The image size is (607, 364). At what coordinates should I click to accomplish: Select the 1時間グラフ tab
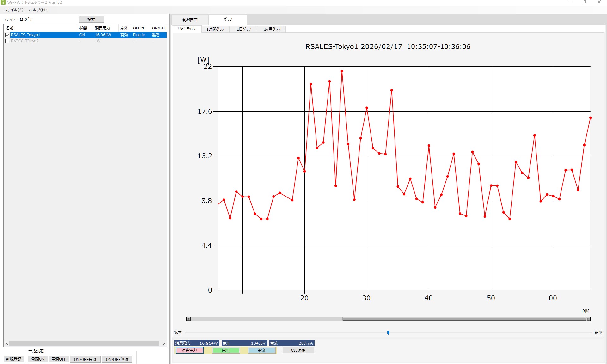[215, 29]
